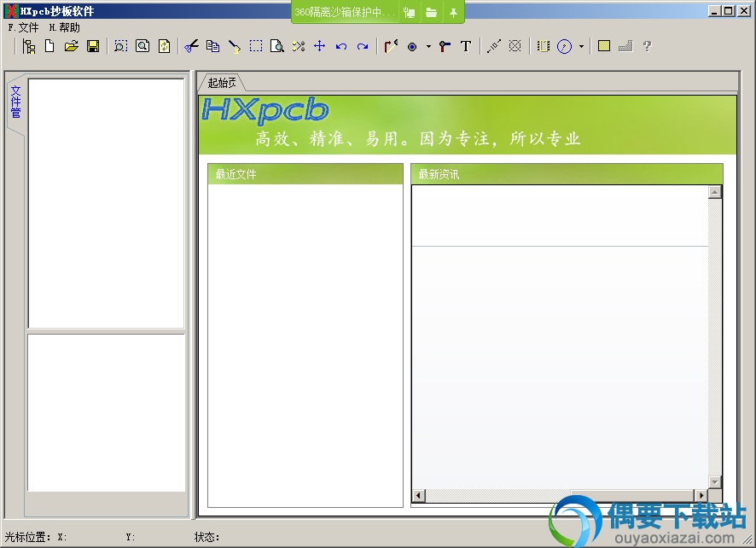Create a new file from toolbar

coord(49,46)
